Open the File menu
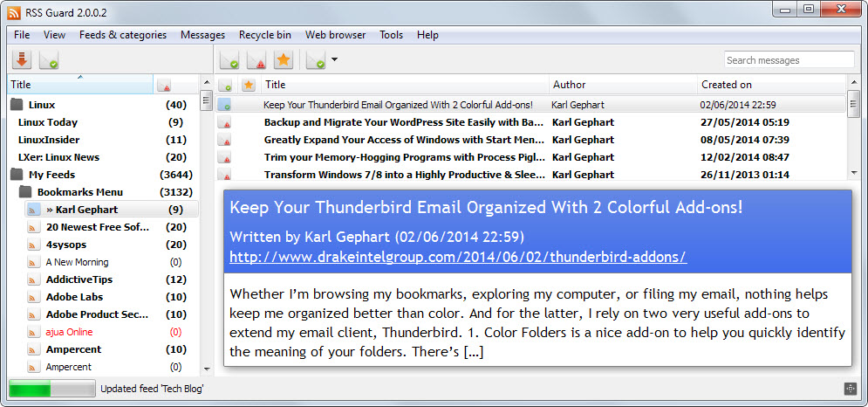This screenshot has height=407, width=868. 22,35
